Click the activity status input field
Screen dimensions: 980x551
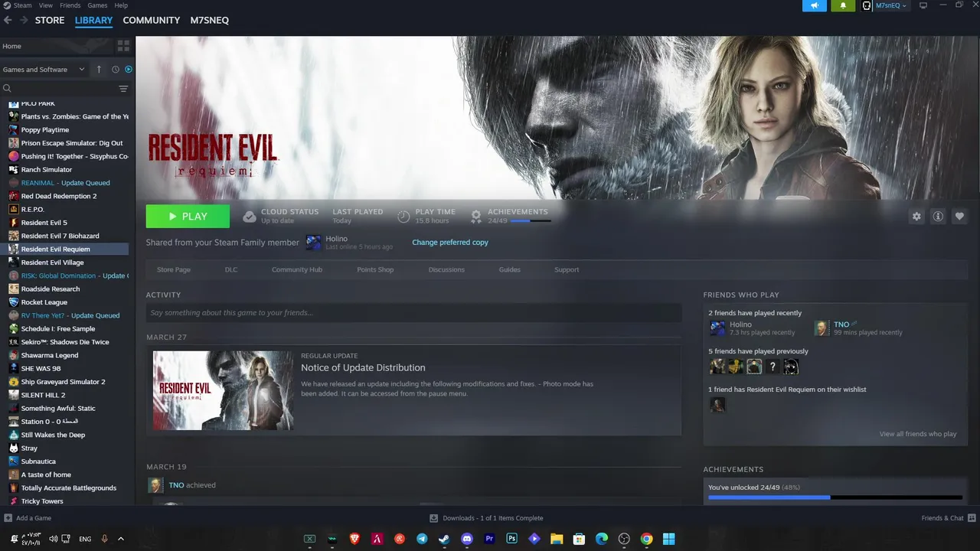click(x=413, y=312)
